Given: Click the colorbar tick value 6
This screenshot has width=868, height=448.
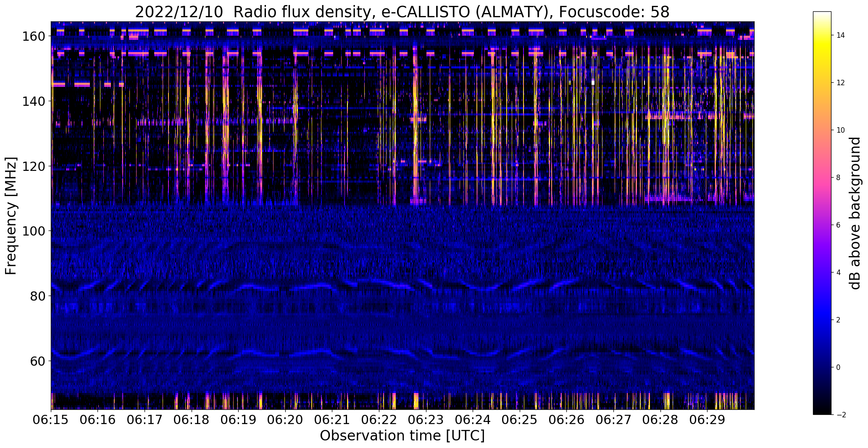Looking at the screenshot, I should point(839,225).
